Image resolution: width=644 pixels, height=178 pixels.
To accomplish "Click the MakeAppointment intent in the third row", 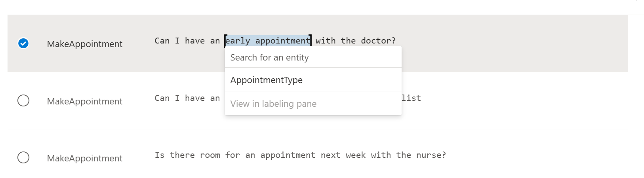I will (85, 158).
